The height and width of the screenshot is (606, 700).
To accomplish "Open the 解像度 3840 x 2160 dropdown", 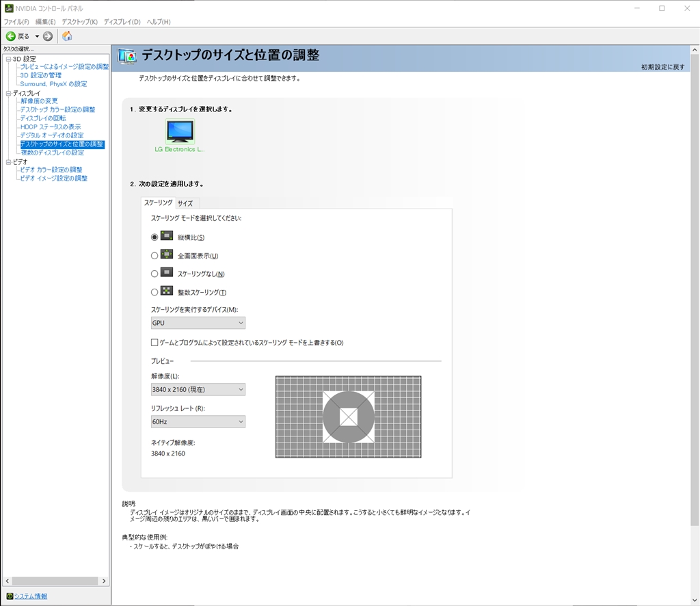I will click(198, 389).
